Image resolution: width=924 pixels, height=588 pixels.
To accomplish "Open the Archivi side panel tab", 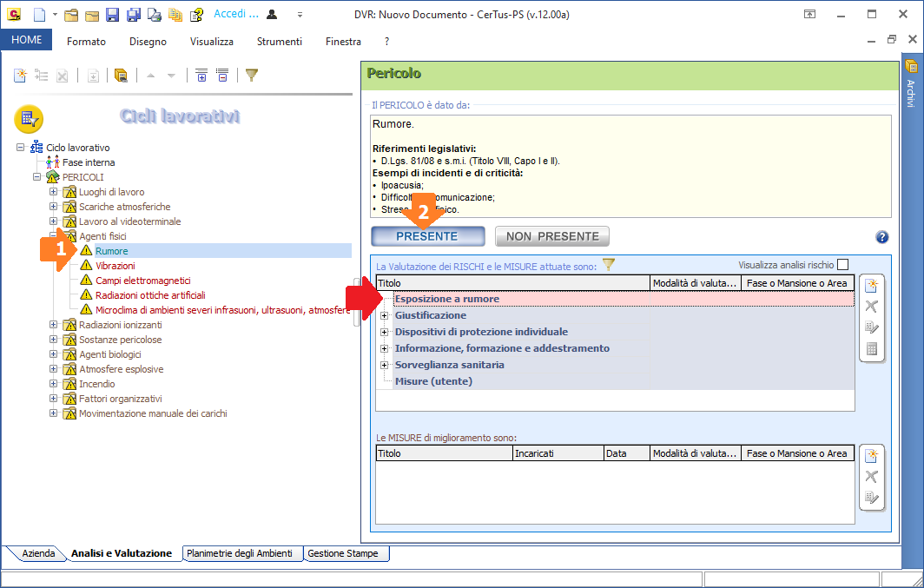I will (x=911, y=83).
